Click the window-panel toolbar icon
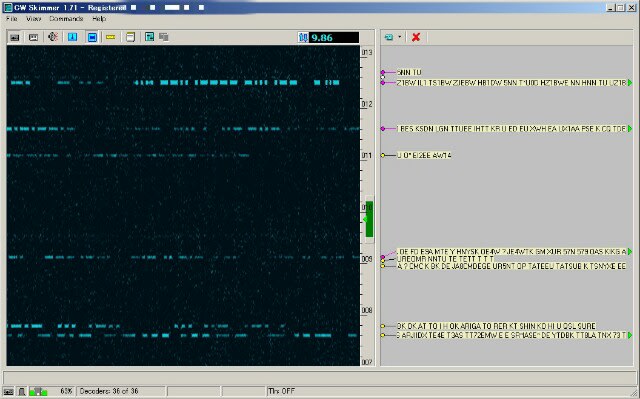The image size is (640, 399). pos(130,37)
